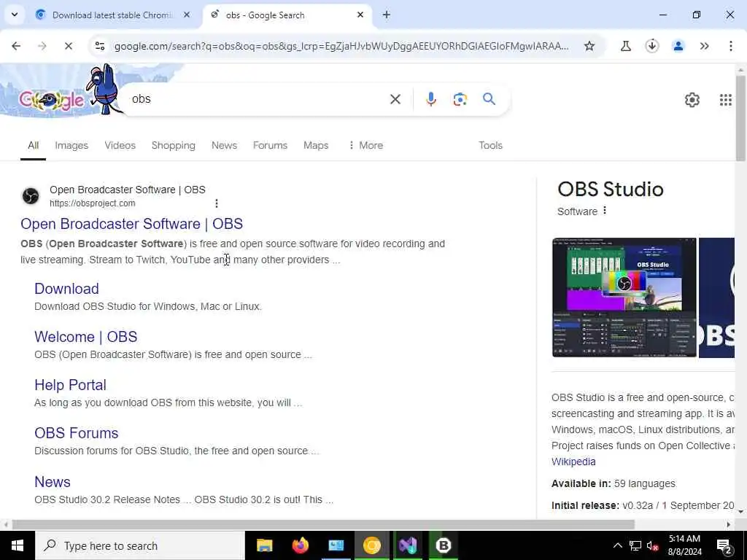
Task: Open Chromium from the taskbar
Action: 371,545
